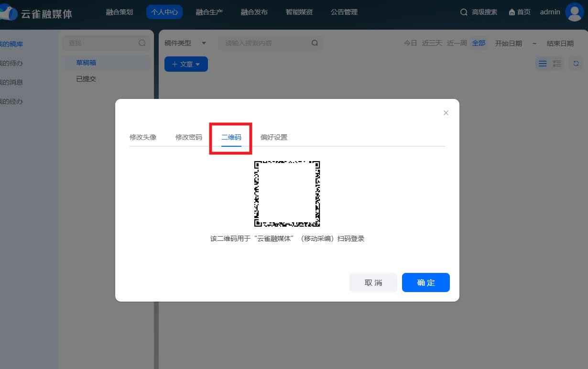Click the QR code image

click(x=287, y=194)
